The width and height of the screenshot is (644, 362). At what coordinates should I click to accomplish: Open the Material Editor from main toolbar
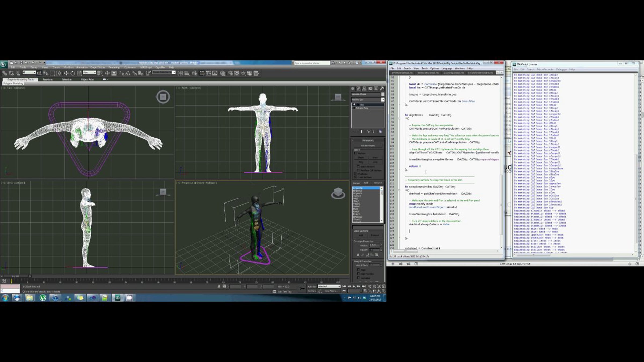tap(222, 73)
